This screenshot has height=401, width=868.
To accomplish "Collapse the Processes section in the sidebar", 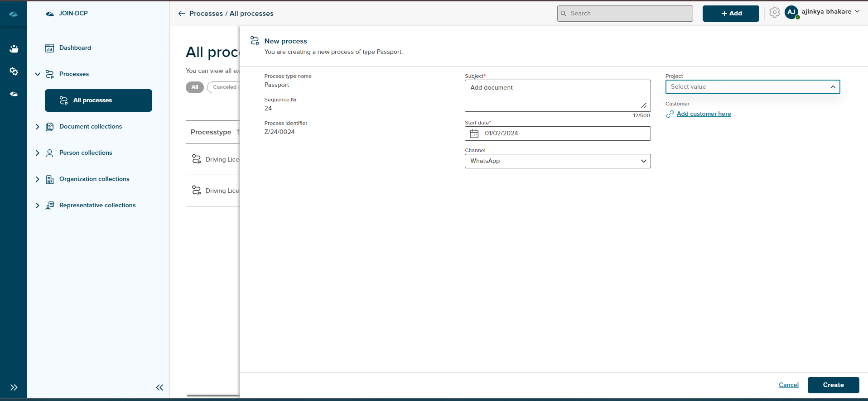I will click(38, 74).
